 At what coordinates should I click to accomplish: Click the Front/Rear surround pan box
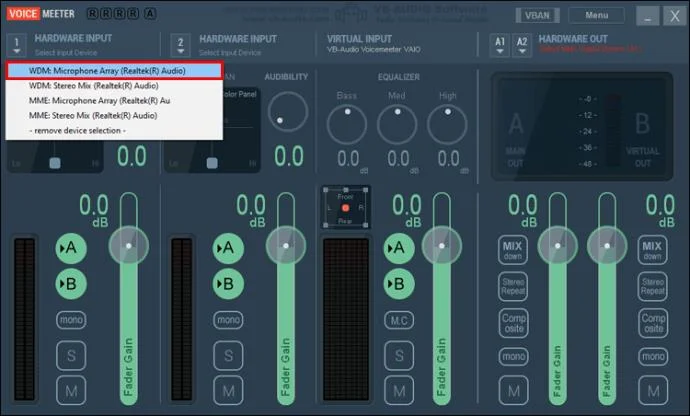pos(345,207)
